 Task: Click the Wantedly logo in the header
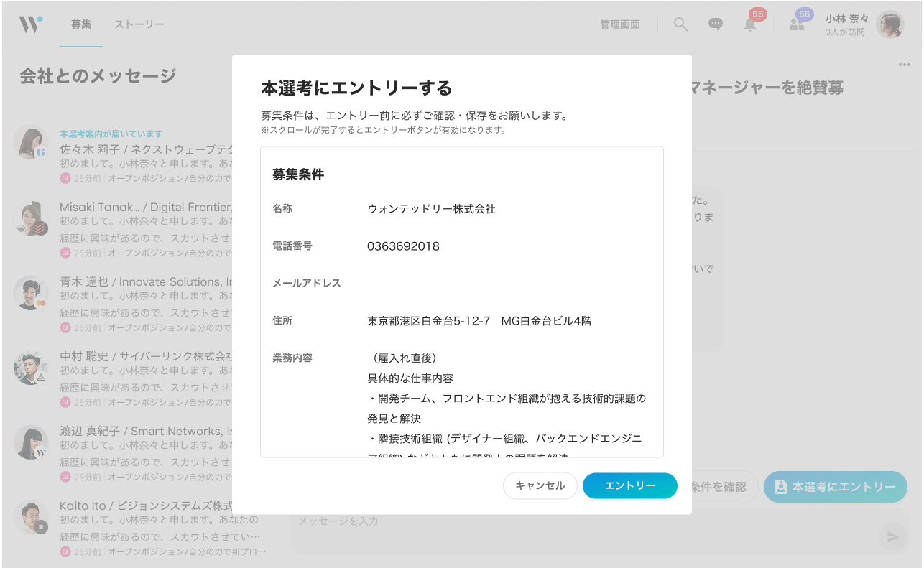(30, 23)
